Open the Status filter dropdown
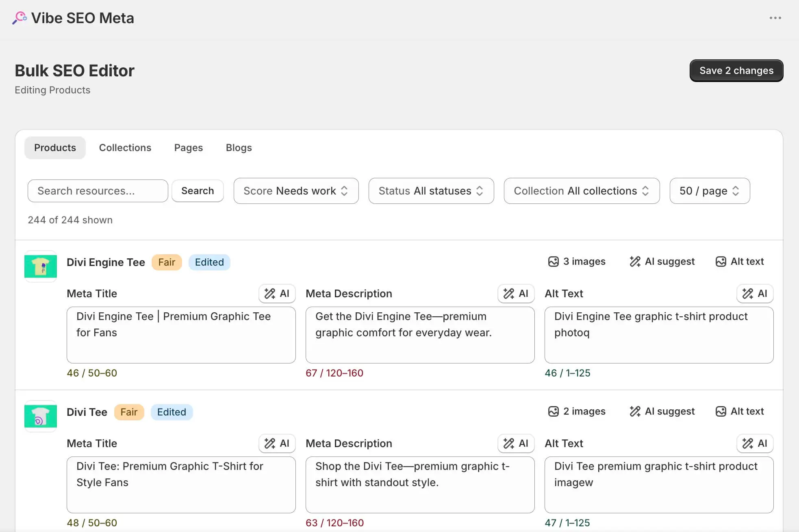Screen dimensions: 799x532 coord(430,191)
